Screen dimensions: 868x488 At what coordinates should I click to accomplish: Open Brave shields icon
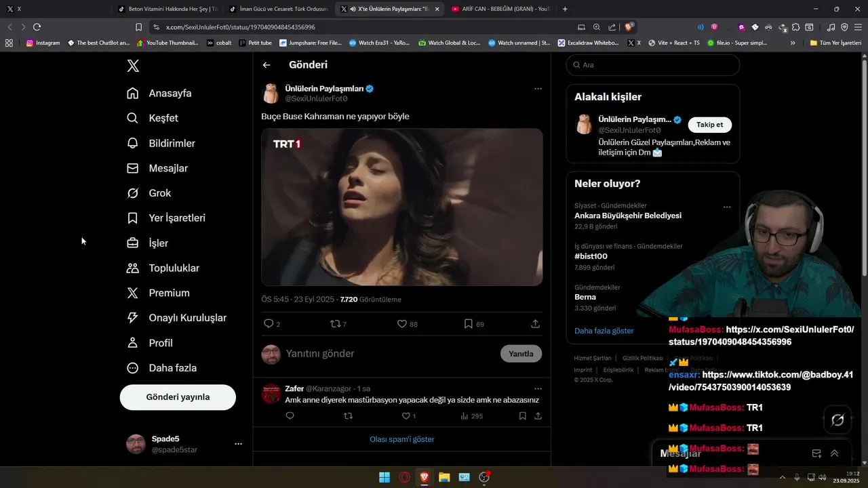click(629, 27)
